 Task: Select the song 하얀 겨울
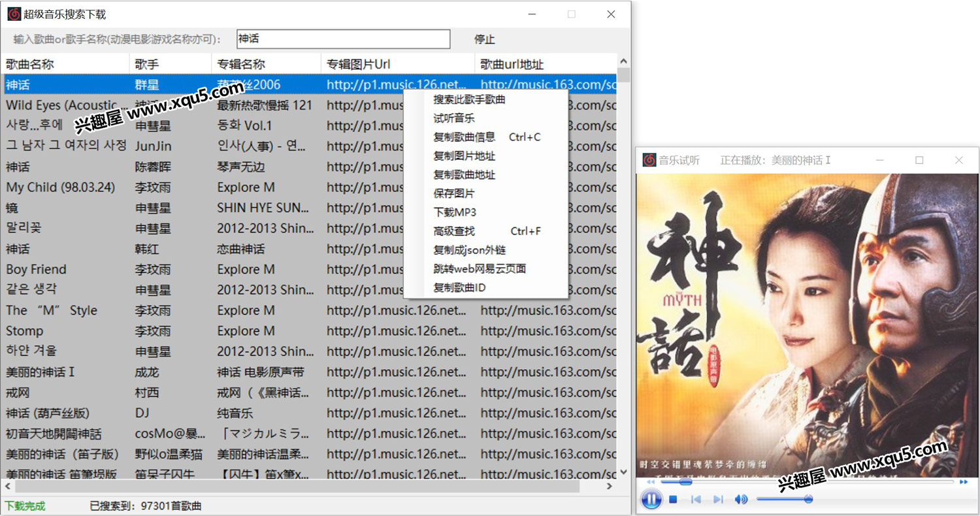[31, 351]
